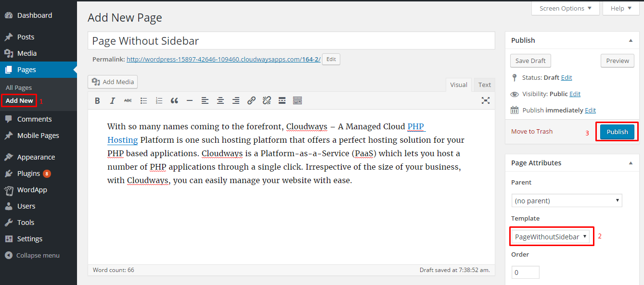Open the permalink URL
Screen dimensions: 644x285
(223, 59)
